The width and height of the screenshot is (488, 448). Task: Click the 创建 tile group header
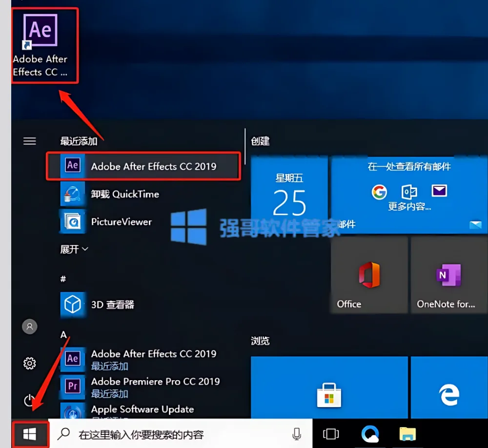[260, 141]
